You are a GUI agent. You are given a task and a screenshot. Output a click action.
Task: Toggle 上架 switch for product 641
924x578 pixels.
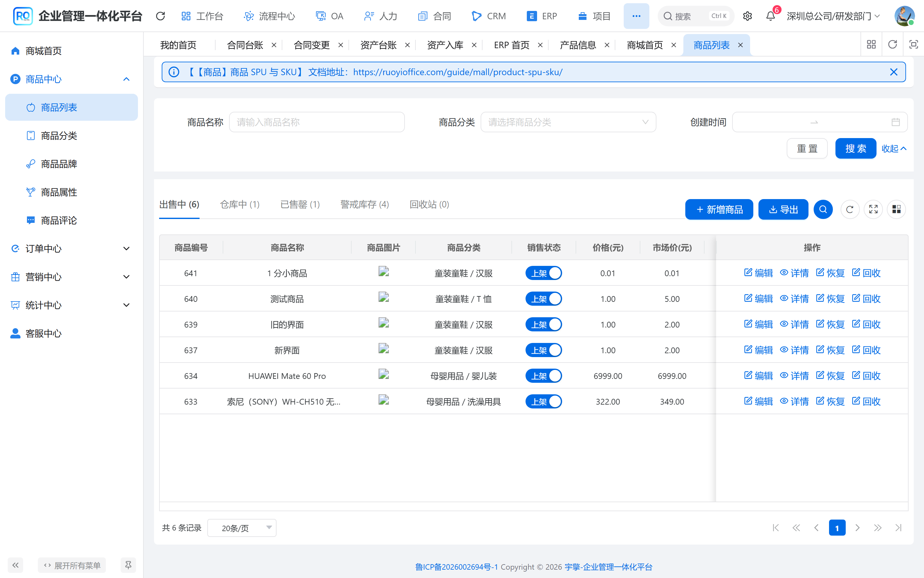544,273
